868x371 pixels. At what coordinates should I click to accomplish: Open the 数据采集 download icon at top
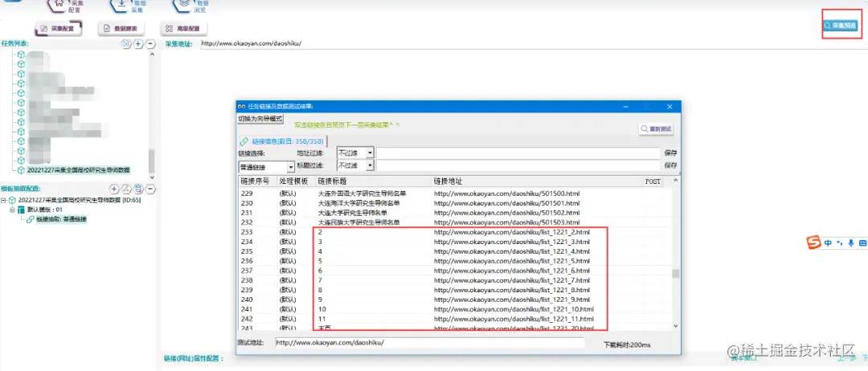[120, 5]
